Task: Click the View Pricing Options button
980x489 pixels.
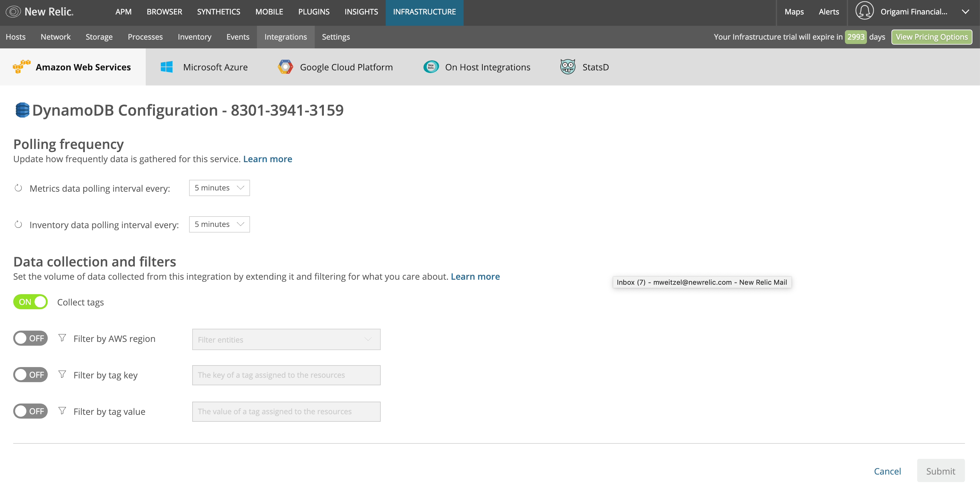Action: tap(931, 37)
